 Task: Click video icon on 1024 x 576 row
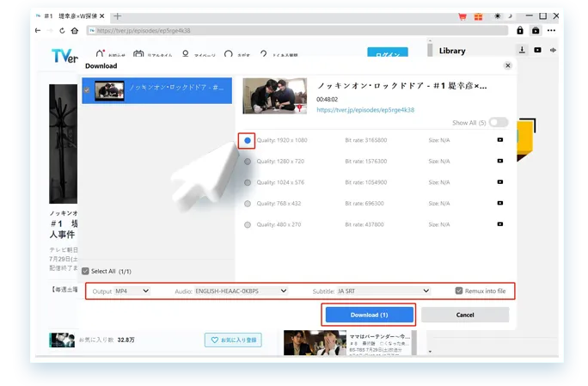pyautogui.click(x=499, y=182)
